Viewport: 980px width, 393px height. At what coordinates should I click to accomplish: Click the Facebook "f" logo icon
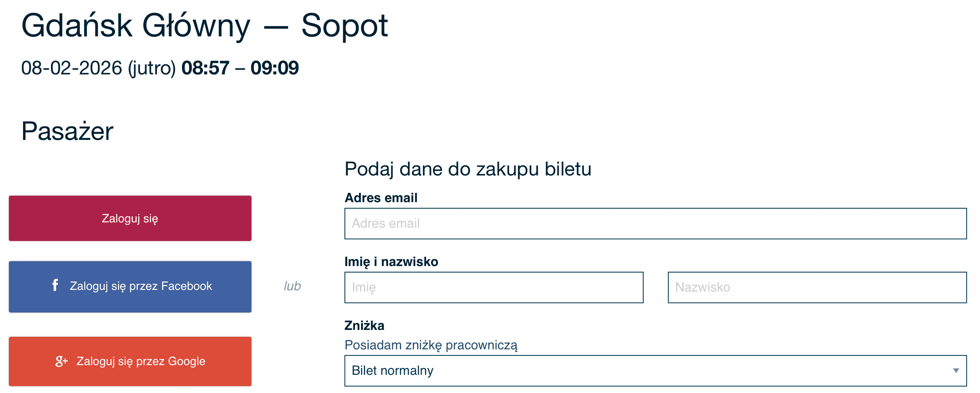tap(55, 285)
